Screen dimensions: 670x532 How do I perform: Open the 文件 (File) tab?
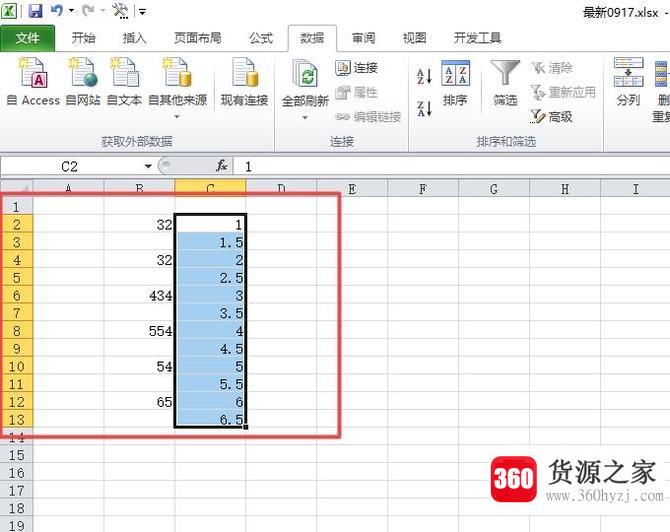(28, 38)
